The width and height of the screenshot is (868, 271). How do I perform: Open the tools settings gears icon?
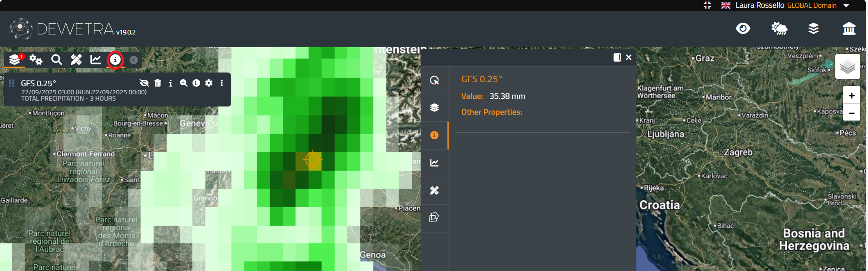(x=36, y=60)
